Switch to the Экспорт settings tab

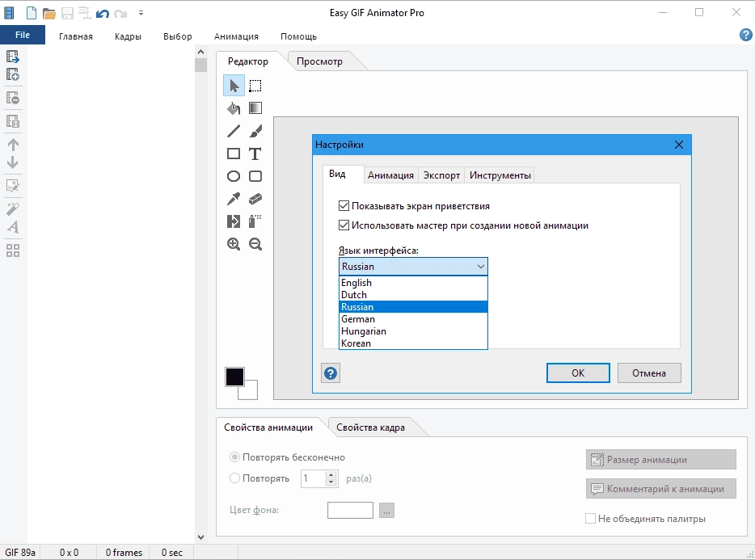point(441,175)
